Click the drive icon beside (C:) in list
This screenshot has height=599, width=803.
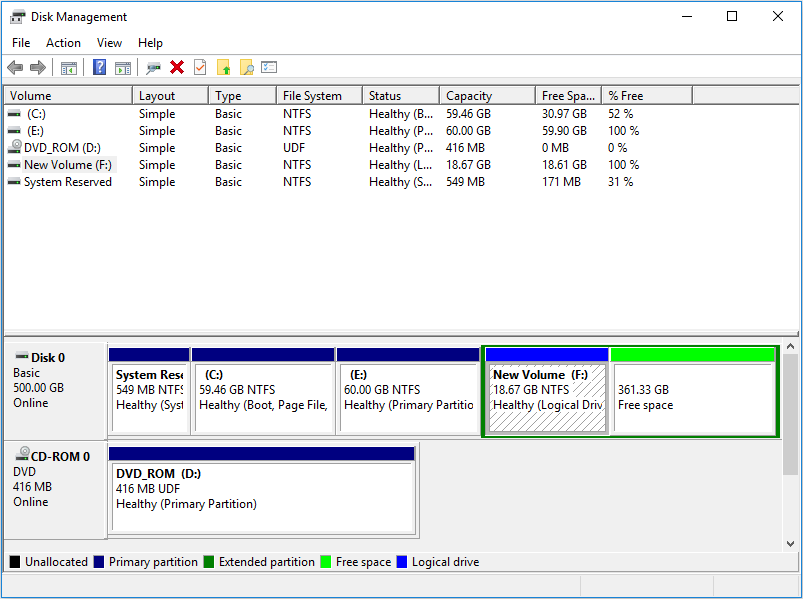tap(14, 114)
